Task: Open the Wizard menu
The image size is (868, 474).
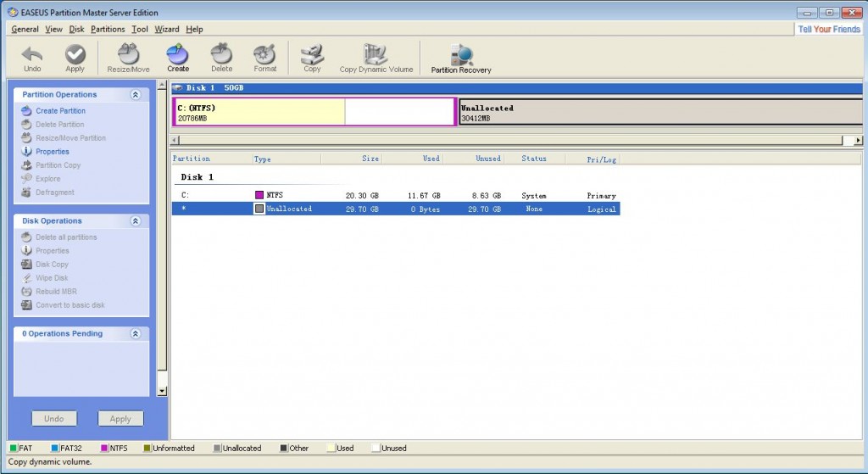Action: 167,30
